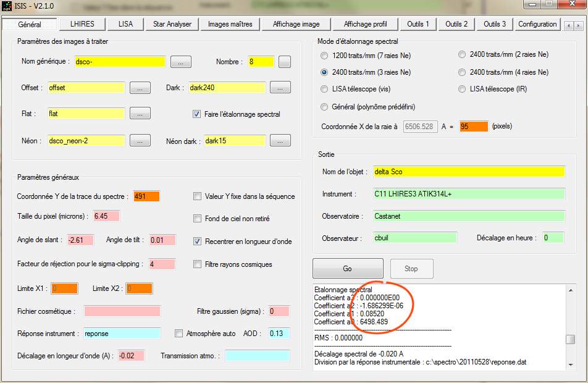Click browse button beside Néon field
This screenshot has width=588, height=383.
click(140, 140)
